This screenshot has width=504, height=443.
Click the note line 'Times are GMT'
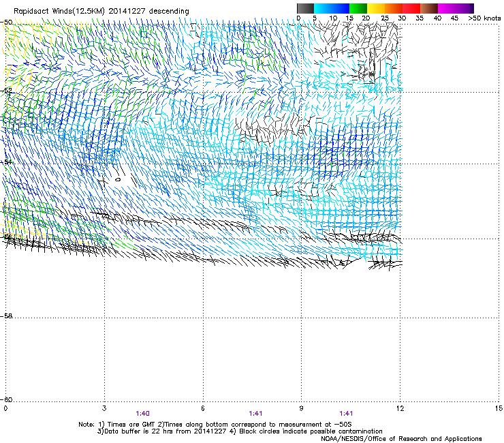click(x=131, y=425)
